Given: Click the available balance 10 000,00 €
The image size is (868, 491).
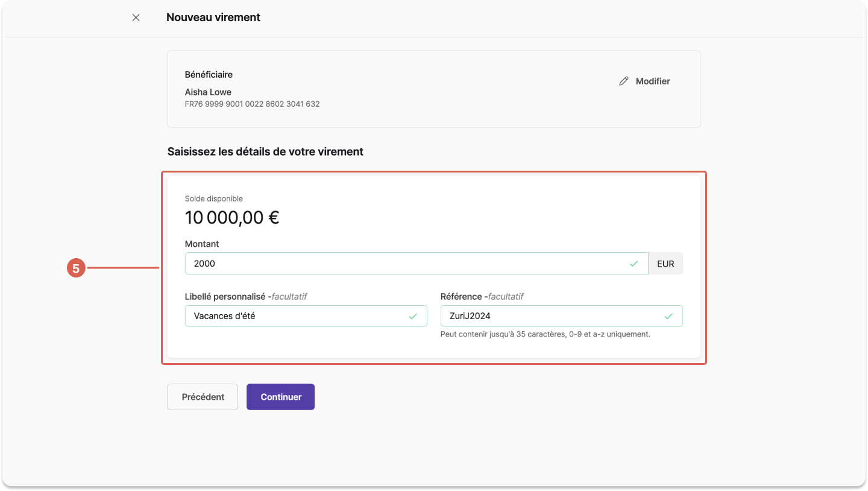Looking at the screenshot, I should (x=232, y=218).
